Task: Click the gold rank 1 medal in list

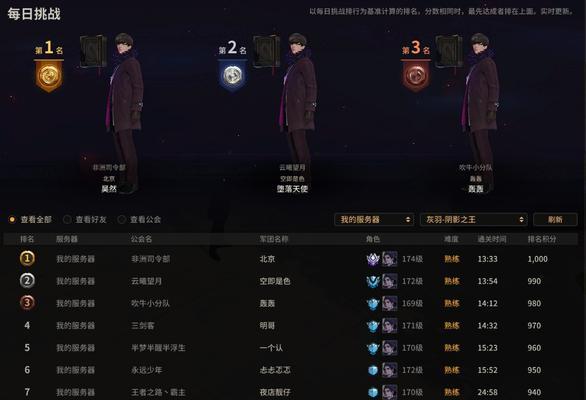Action: point(27,258)
